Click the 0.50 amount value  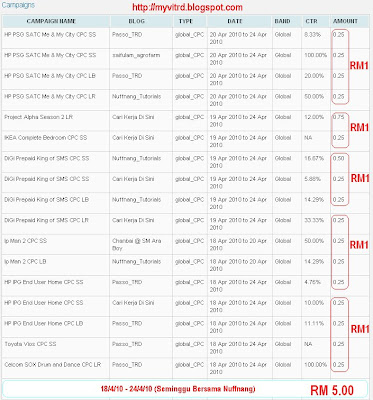tap(338, 158)
